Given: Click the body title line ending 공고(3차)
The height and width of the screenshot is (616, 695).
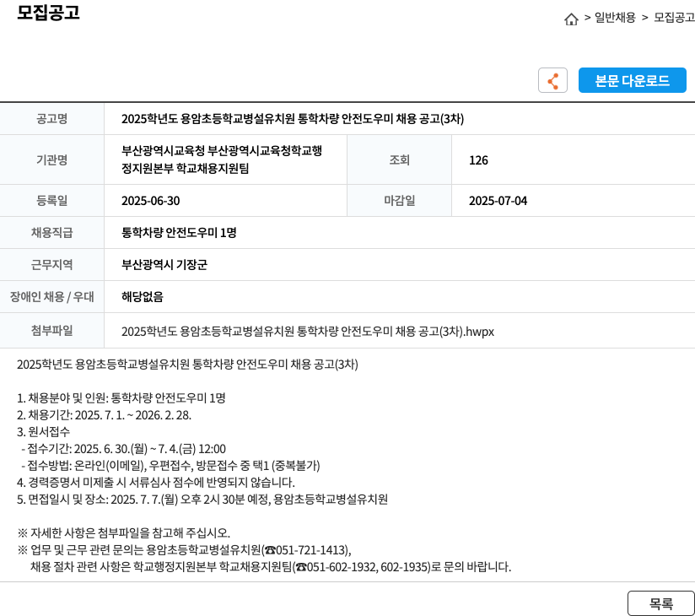Looking at the screenshot, I should (187, 364).
